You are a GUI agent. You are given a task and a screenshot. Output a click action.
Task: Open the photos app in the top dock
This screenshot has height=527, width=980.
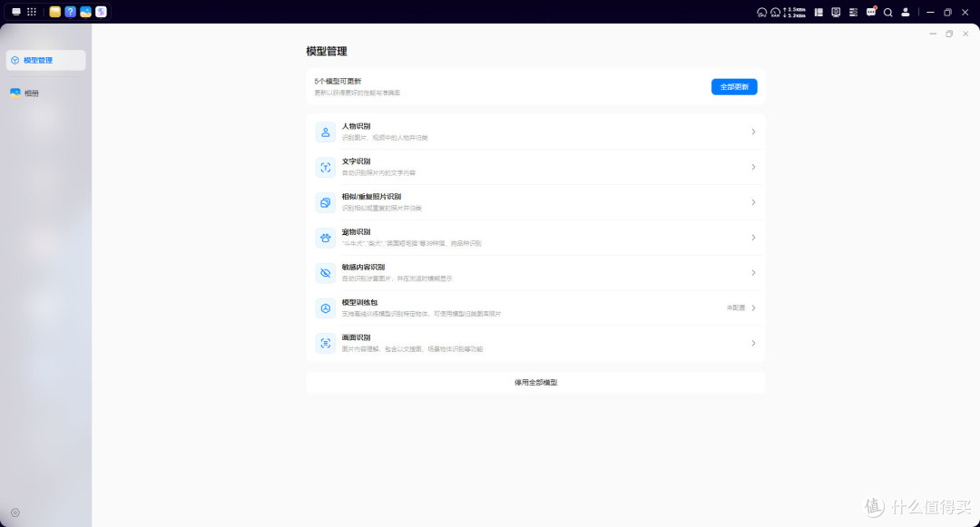[85, 12]
